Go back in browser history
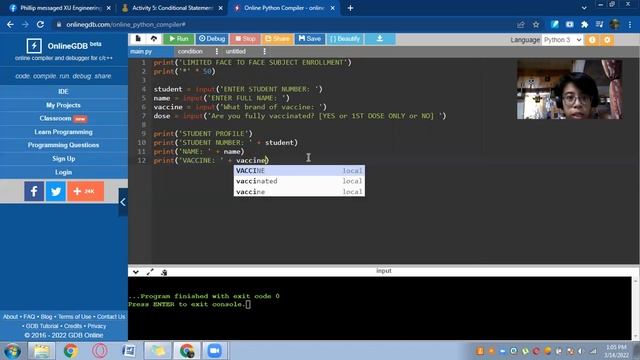The width and height of the screenshot is (640, 360). 10,24
